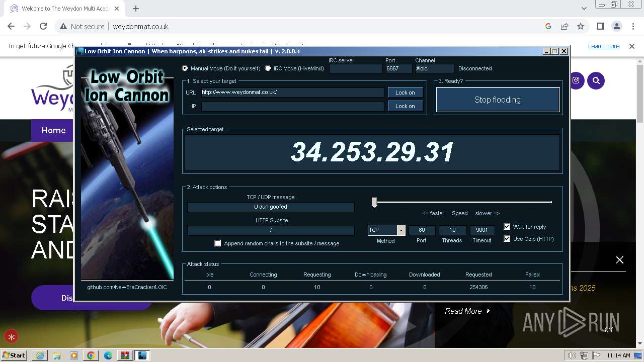
Task: Click the Channel #loic field
Action: [x=434, y=68]
